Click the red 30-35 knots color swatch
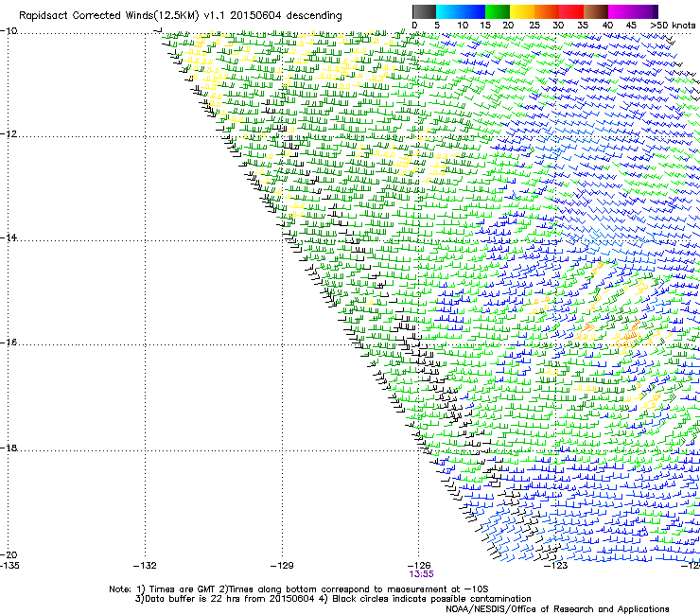The width and height of the screenshot is (700, 615). 571,11
